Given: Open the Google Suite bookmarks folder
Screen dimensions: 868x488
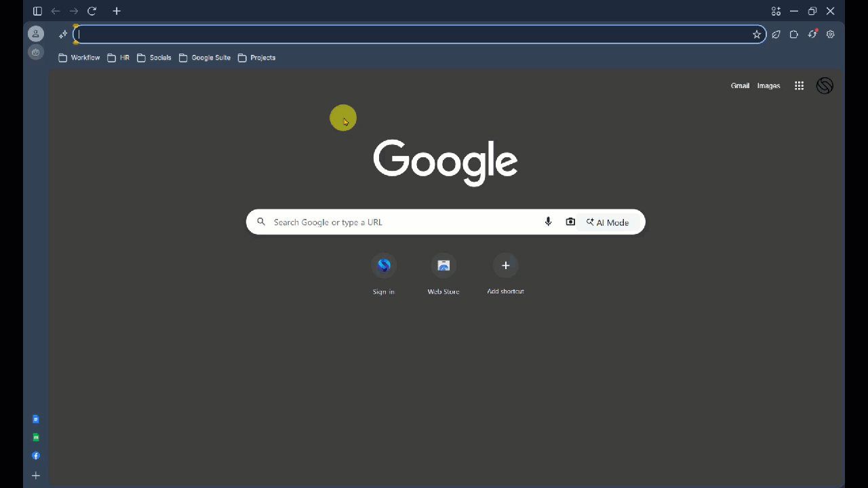Looking at the screenshot, I should pos(205,58).
